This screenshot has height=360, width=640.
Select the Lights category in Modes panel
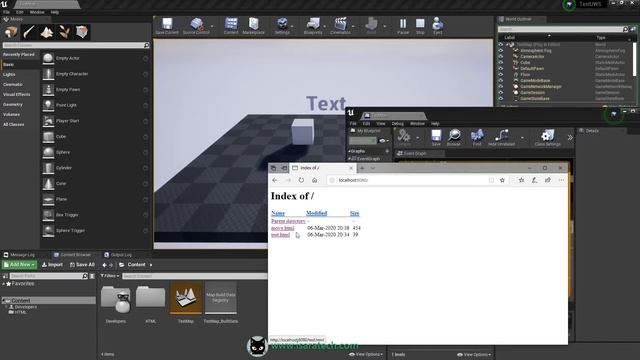click(x=9, y=74)
